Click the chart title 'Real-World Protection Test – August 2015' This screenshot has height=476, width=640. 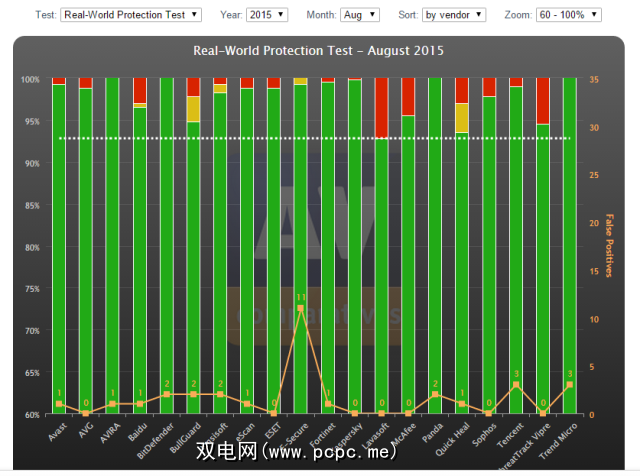pos(318,51)
